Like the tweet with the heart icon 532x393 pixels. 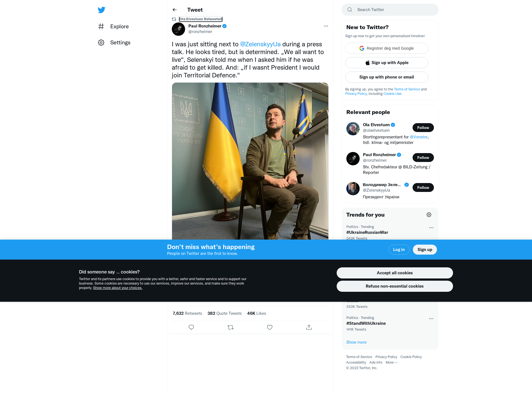pos(270,327)
